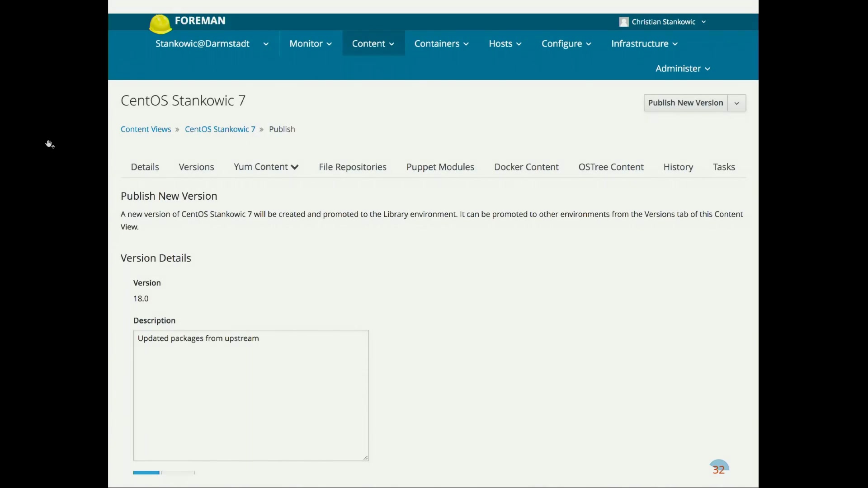Open the Configure menu

[566, 44]
